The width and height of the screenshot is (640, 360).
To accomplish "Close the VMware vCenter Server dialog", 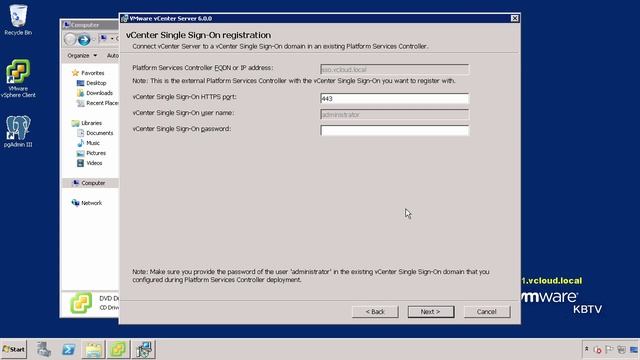I will (x=515, y=18).
